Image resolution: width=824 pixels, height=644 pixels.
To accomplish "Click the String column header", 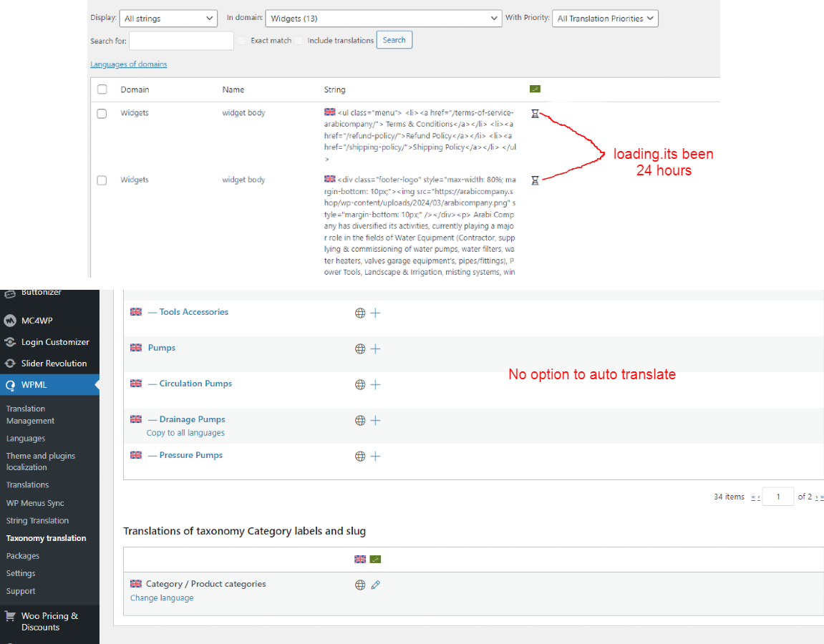I will pos(335,90).
